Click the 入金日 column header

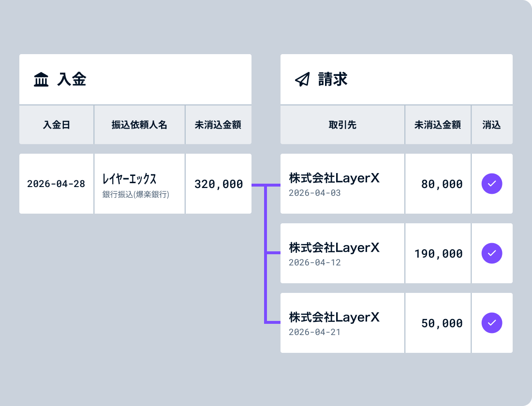57,125
